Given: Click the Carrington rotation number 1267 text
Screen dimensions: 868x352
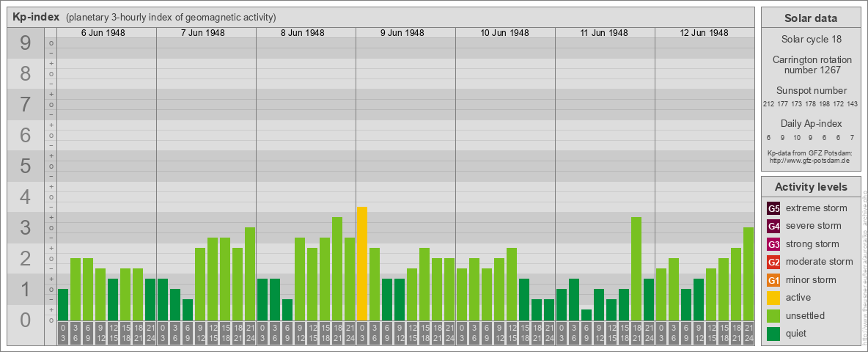Looking at the screenshot, I should click(x=811, y=65).
